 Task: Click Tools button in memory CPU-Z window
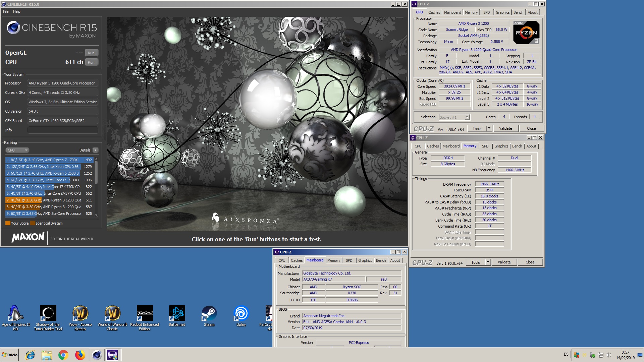pos(476,262)
